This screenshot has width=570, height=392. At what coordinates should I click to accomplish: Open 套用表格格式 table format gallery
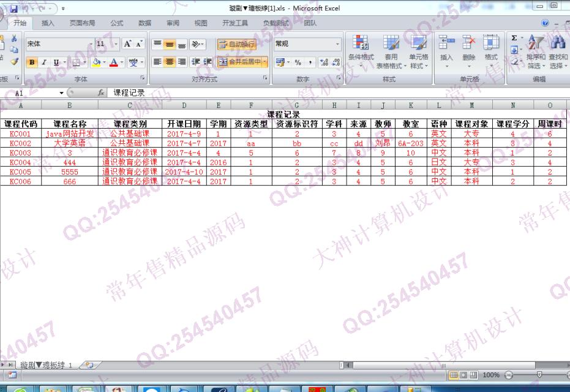pos(391,51)
